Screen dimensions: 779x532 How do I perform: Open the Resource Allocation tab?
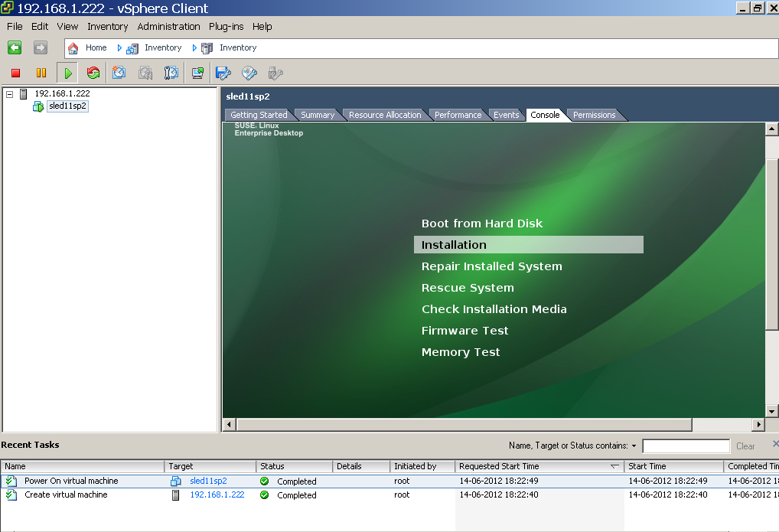pos(385,115)
